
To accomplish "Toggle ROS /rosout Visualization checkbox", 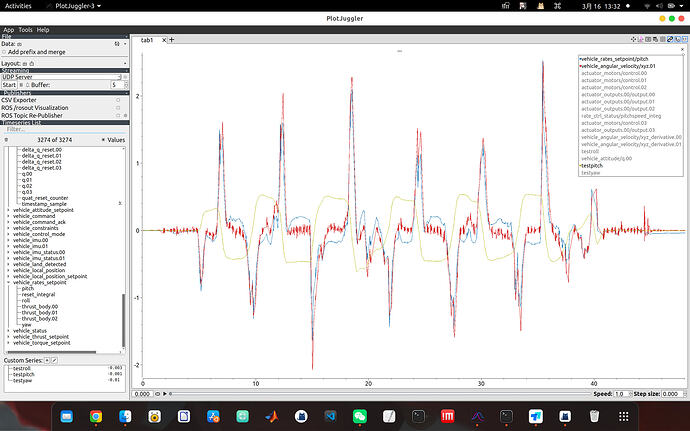I will click(118, 107).
